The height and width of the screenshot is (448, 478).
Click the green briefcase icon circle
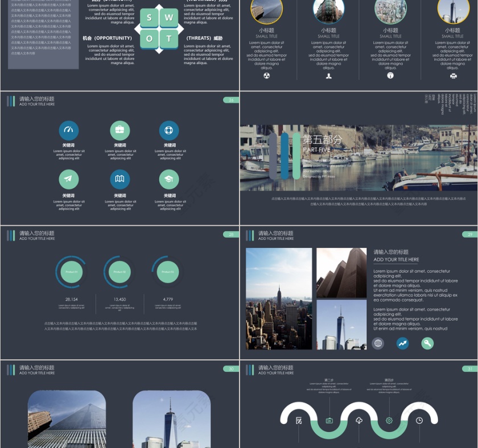(x=119, y=130)
